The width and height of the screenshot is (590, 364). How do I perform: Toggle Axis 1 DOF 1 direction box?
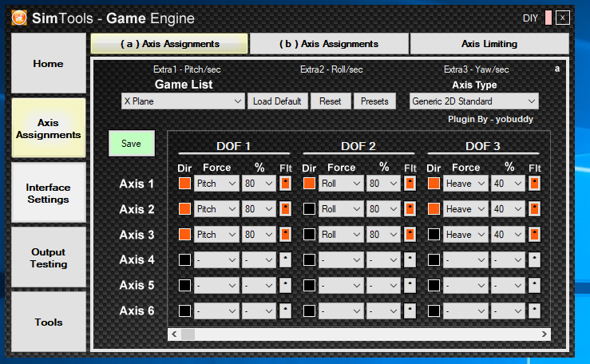pos(184,184)
